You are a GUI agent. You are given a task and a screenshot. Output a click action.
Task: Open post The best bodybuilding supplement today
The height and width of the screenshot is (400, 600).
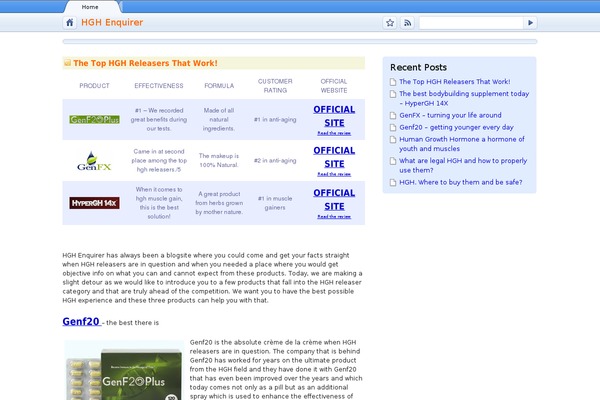click(x=464, y=98)
